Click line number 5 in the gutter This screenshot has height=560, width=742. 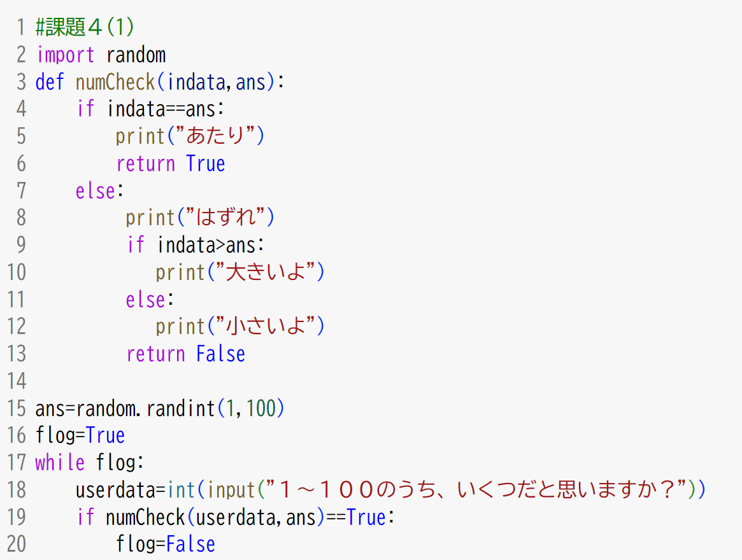click(21, 136)
